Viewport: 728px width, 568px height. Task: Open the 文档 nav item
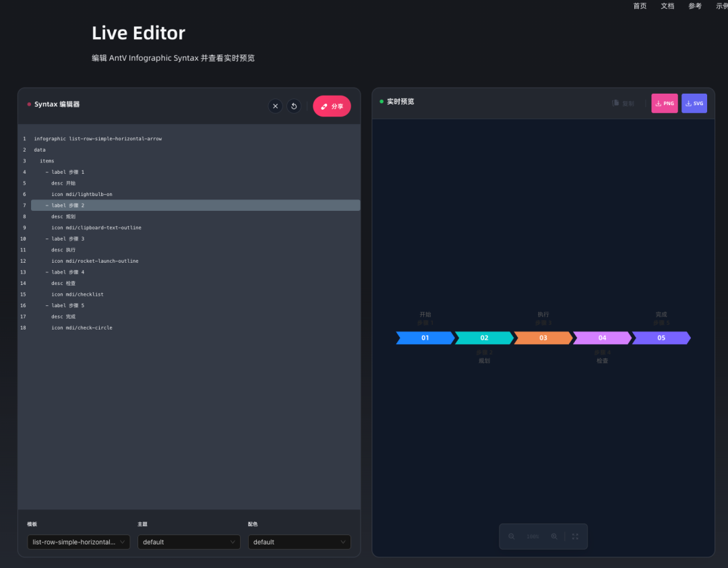tap(667, 6)
